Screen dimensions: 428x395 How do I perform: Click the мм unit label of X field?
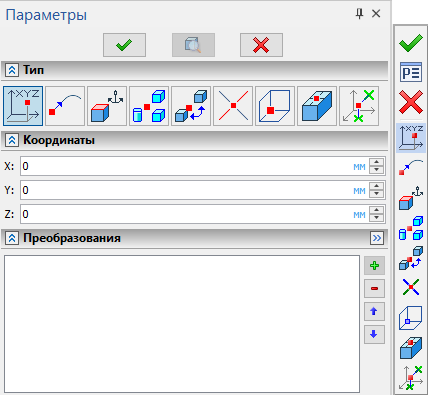point(359,167)
